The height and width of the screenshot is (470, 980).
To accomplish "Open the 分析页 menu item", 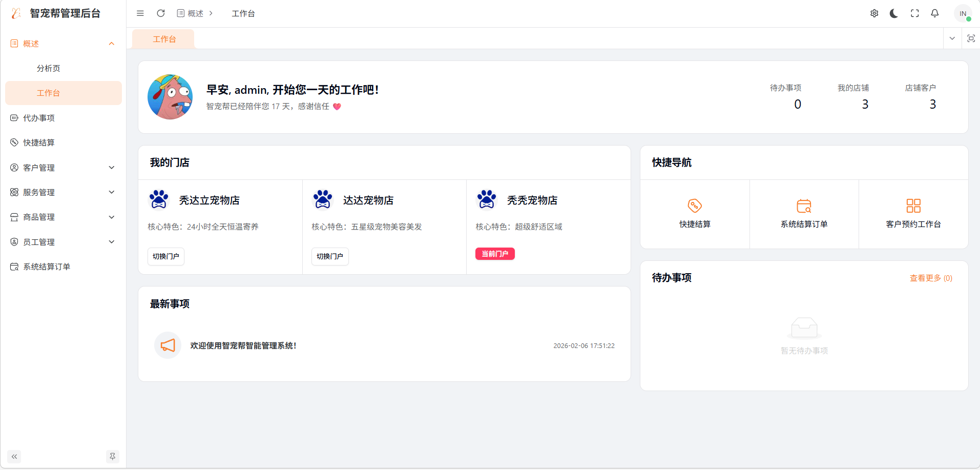I will (49, 68).
